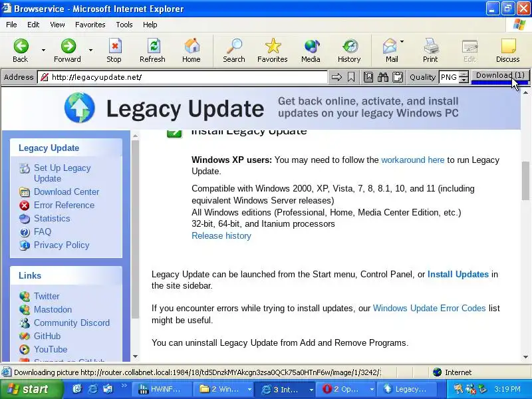Screen dimensions: 532x399
Task: Expand the '3 Int...' taskbar group
Action: [x=311, y=390]
